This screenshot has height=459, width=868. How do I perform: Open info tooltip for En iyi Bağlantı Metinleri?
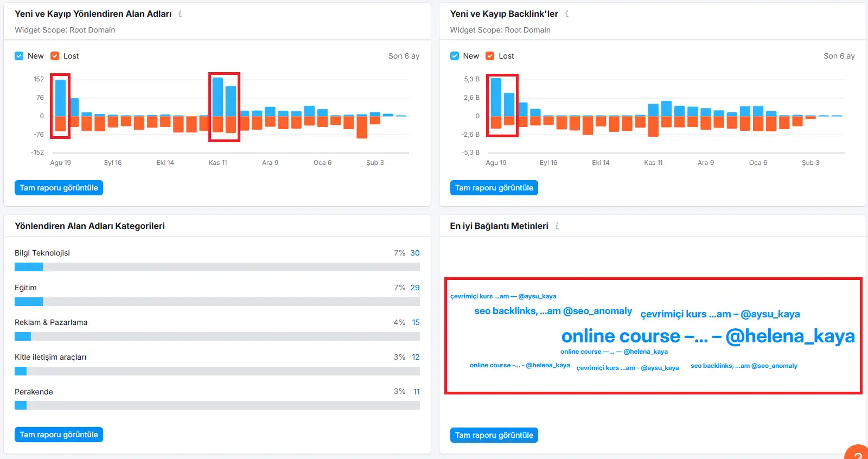[x=557, y=226]
